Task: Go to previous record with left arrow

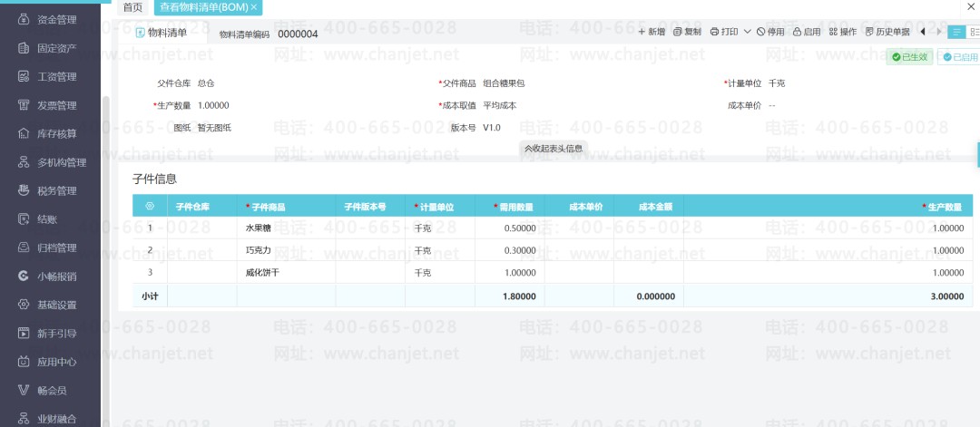Action: click(923, 32)
